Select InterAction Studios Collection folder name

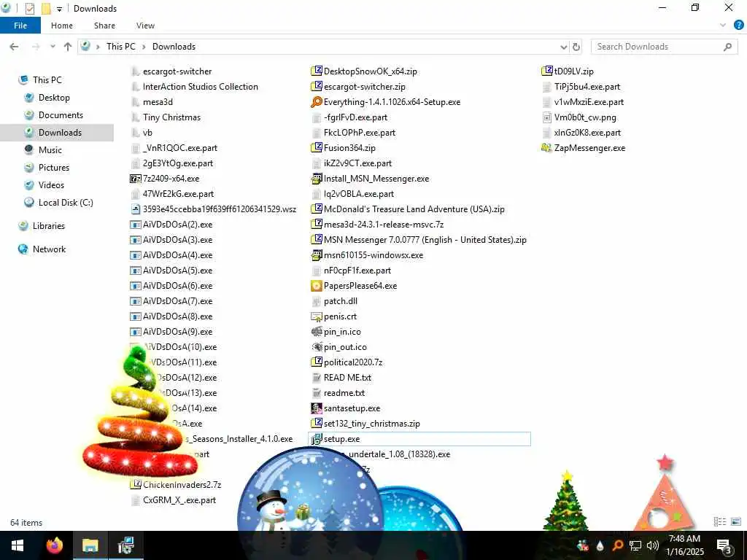[201, 87]
